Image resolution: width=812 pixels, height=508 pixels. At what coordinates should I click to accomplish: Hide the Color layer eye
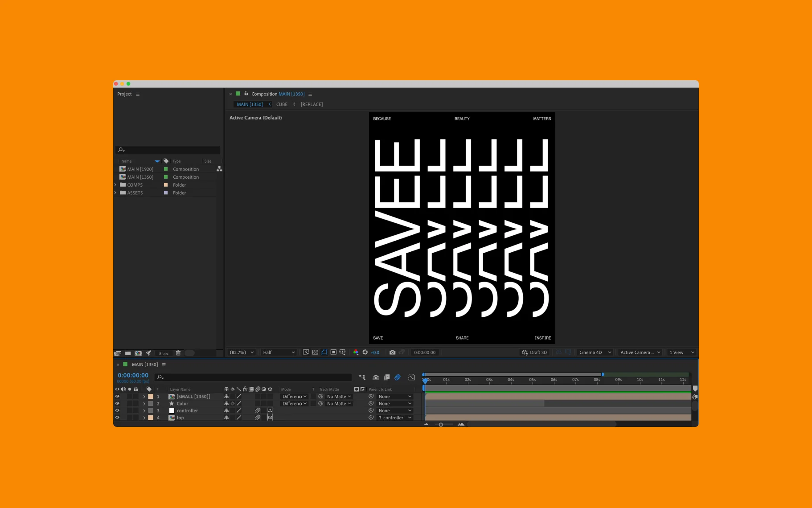coord(117,403)
